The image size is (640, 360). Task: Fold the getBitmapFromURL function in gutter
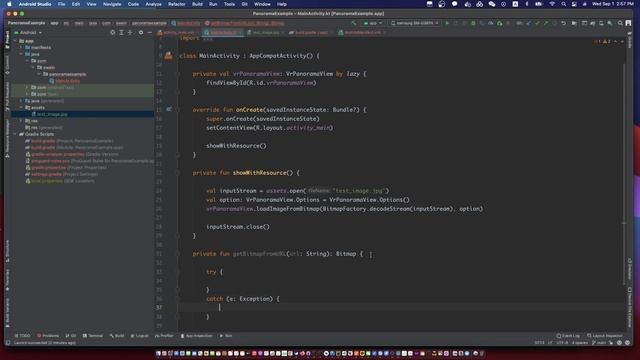(177, 253)
